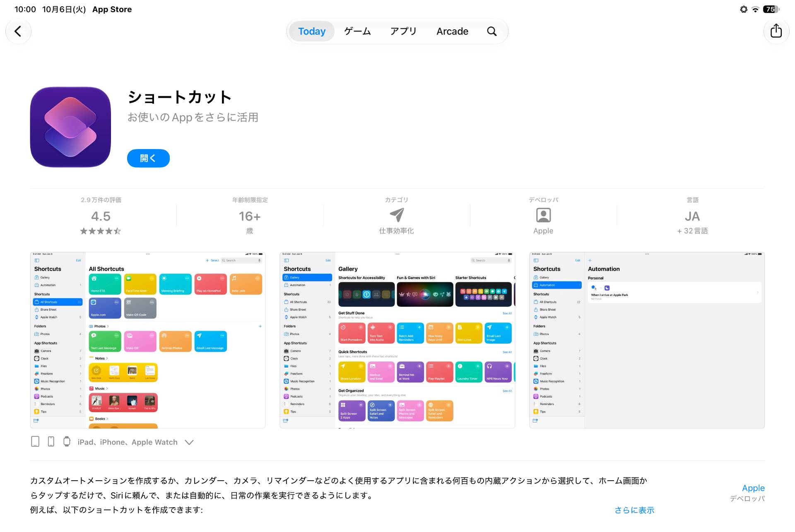Switch to the Arcade tab
This screenshot has height=532, width=795.
click(452, 31)
